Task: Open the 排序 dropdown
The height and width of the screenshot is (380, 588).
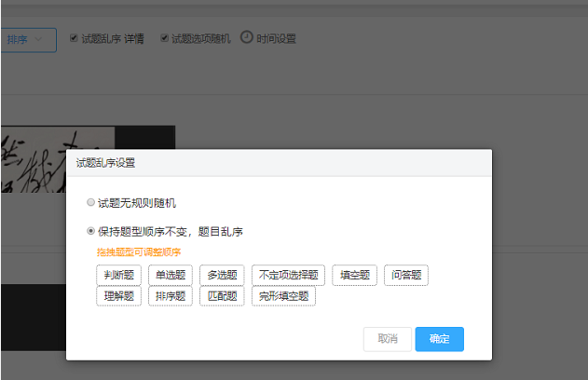Action: (27, 40)
